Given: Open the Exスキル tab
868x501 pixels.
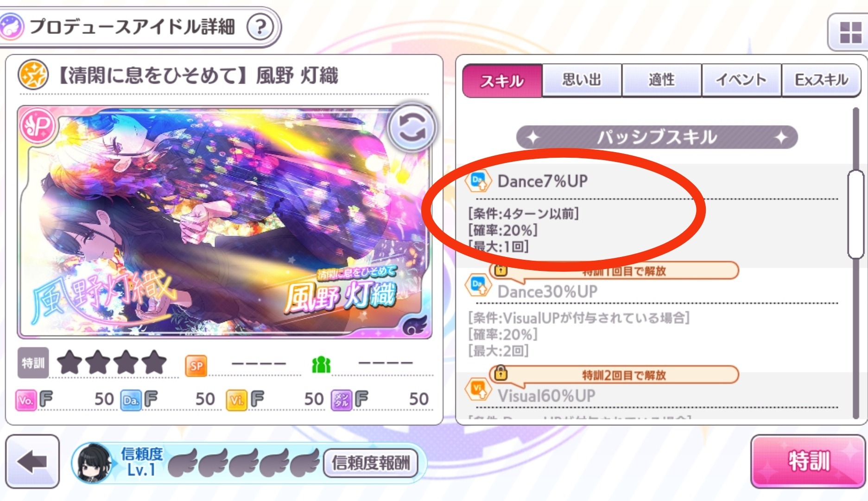Looking at the screenshot, I should click(821, 80).
